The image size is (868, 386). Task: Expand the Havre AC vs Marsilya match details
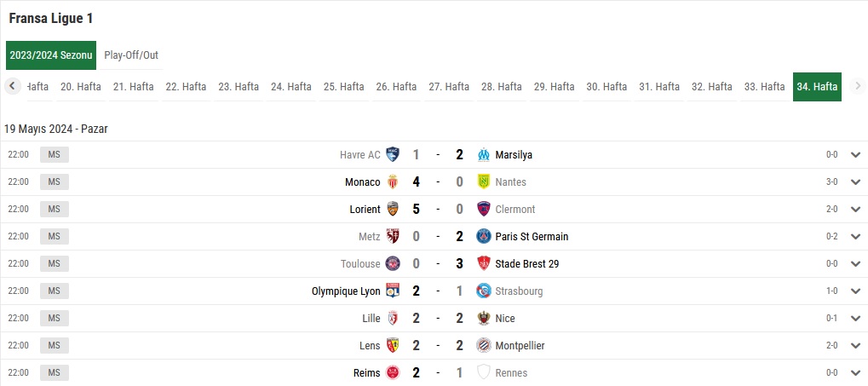tap(854, 154)
